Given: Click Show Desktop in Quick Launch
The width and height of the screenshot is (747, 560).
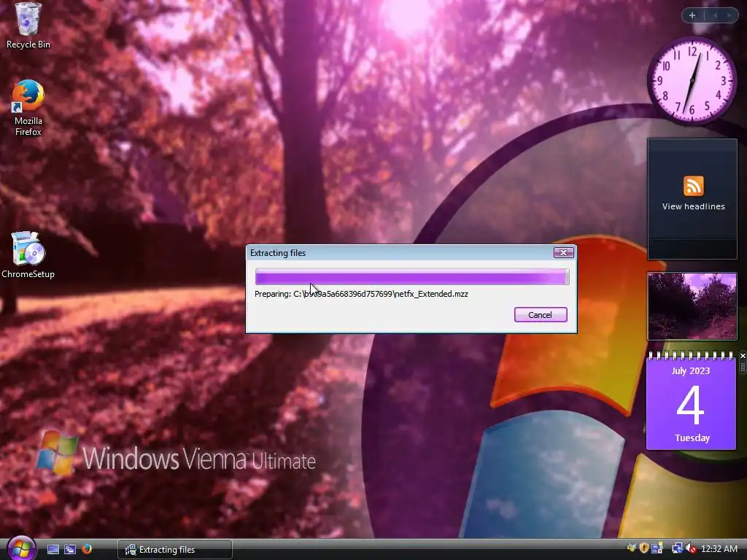Looking at the screenshot, I should coord(53,550).
